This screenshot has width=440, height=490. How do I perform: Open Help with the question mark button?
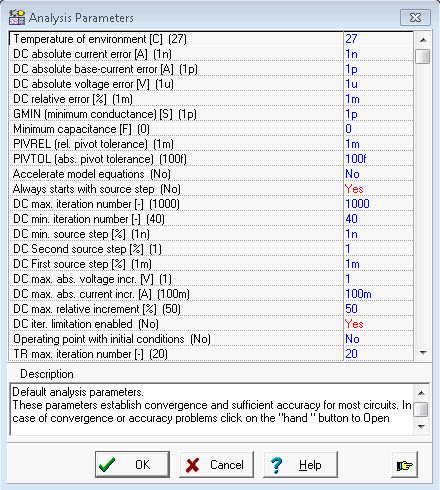[300, 464]
